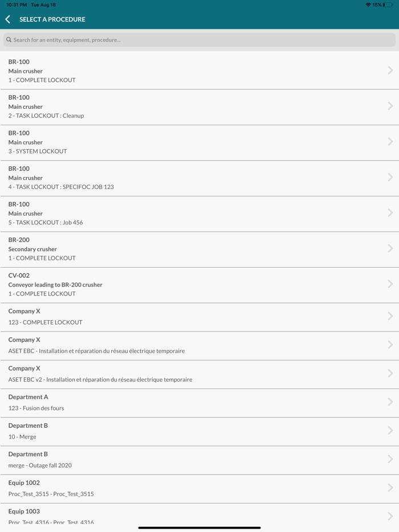Tap the back arrow to exit procedure selection
Image resolution: width=399 pixels, height=532 pixels.
7,19
